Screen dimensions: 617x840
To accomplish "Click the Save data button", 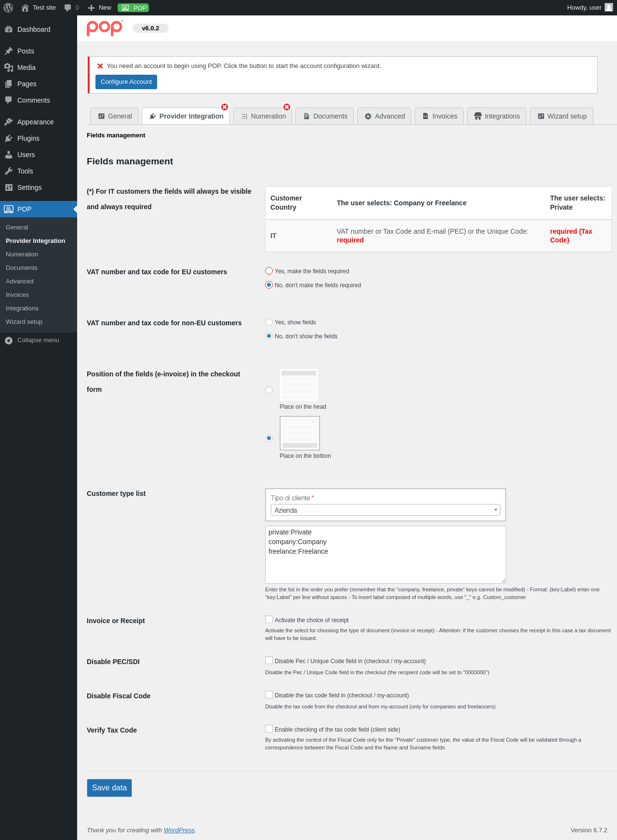I will pyautogui.click(x=109, y=788).
